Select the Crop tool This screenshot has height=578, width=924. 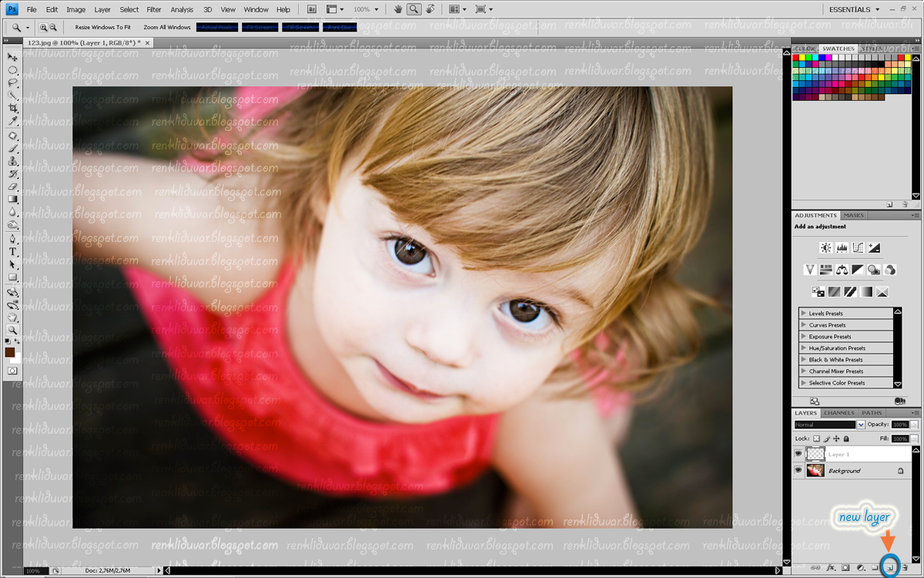13,109
